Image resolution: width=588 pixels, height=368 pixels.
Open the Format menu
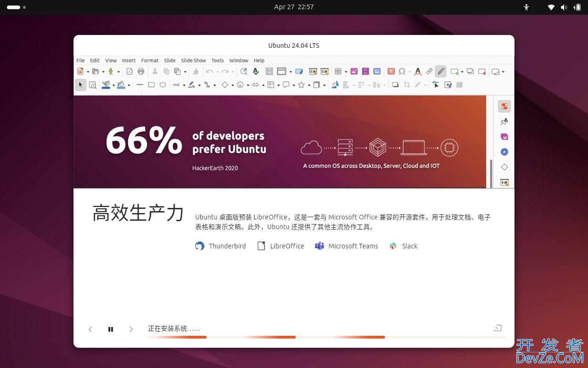(x=150, y=60)
